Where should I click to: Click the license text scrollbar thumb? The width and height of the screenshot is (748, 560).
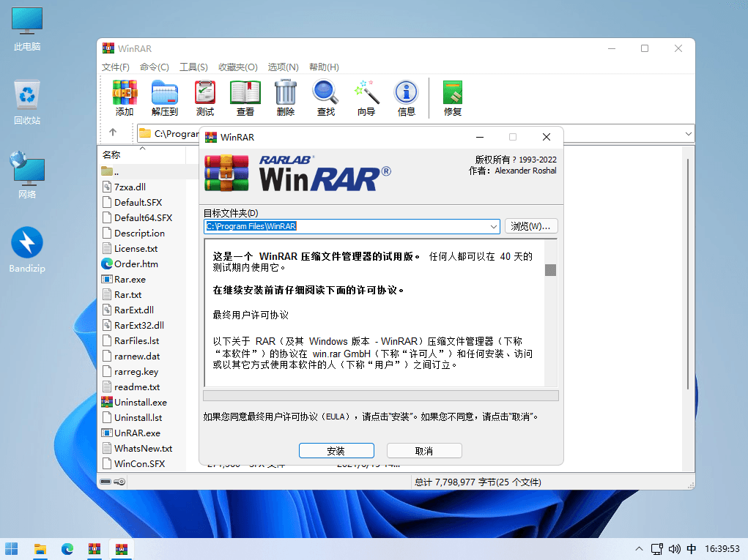pyautogui.click(x=550, y=270)
